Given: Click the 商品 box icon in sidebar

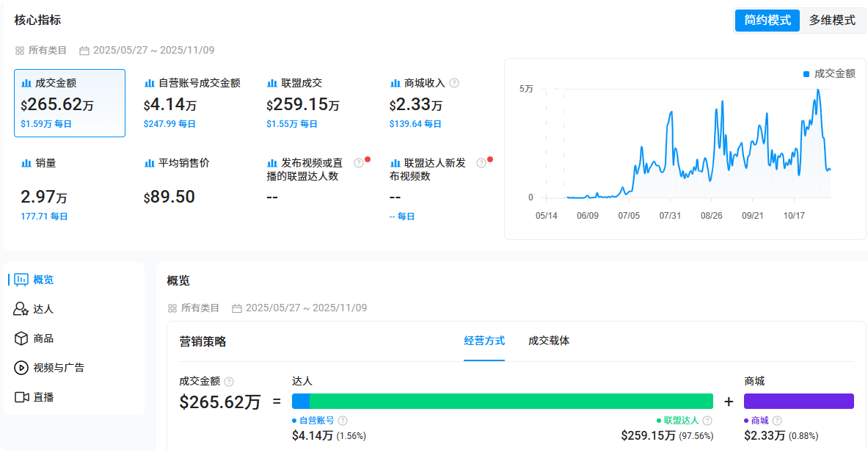Looking at the screenshot, I should coord(21,338).
